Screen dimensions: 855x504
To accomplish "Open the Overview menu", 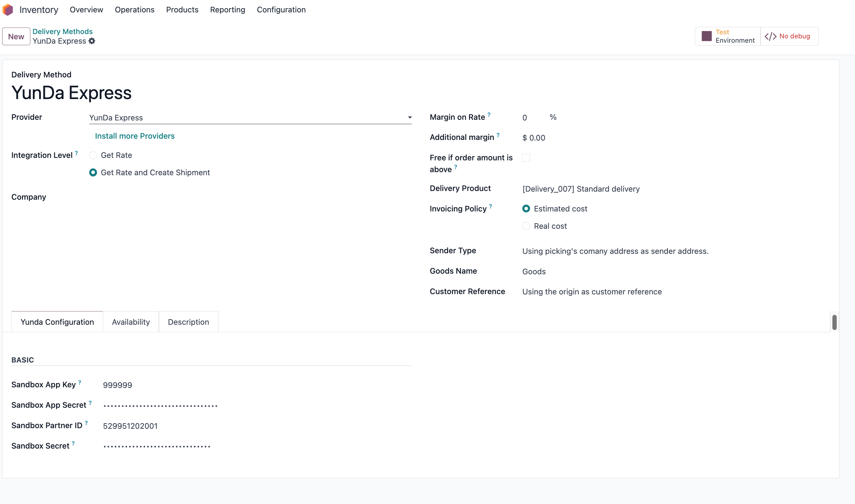I will coord(86,10).
